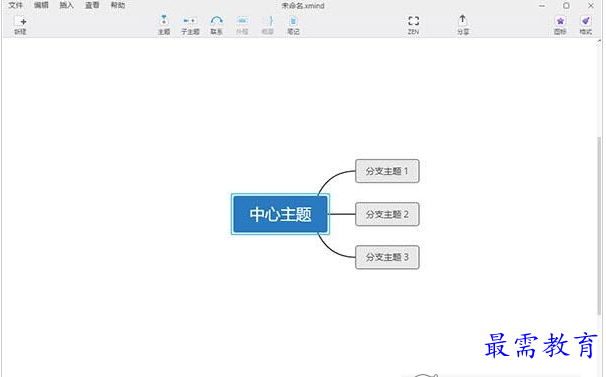
Task: Select the 分支主题 2 node
Action: tap(387, 214)
